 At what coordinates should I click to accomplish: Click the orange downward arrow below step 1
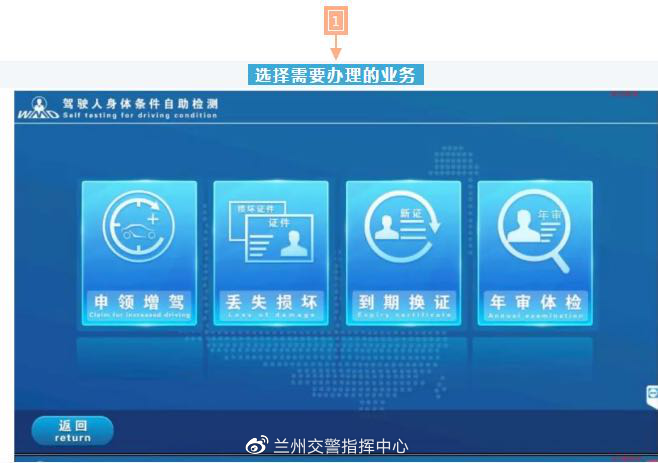pyautogui.click(x=336, y=48)
